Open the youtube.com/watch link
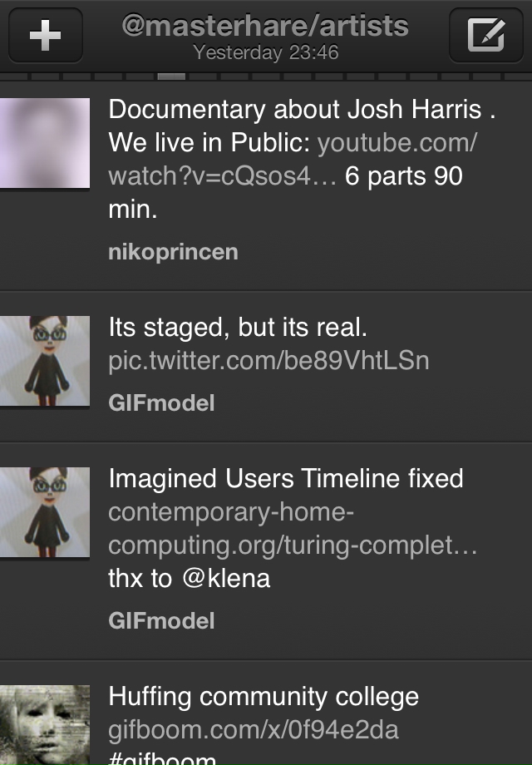532x765 pixels. [293, 159]
